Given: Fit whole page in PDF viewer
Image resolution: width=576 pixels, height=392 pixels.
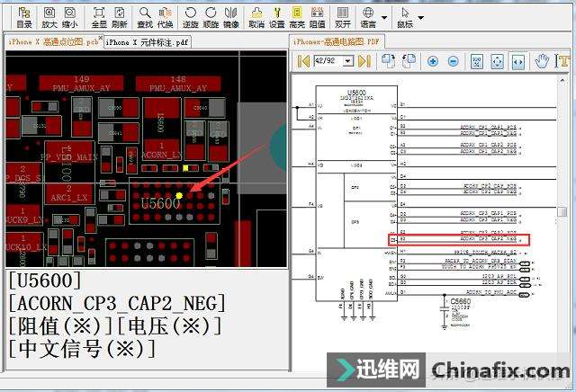Looking at the screenshot, I should tap(498, 61).
